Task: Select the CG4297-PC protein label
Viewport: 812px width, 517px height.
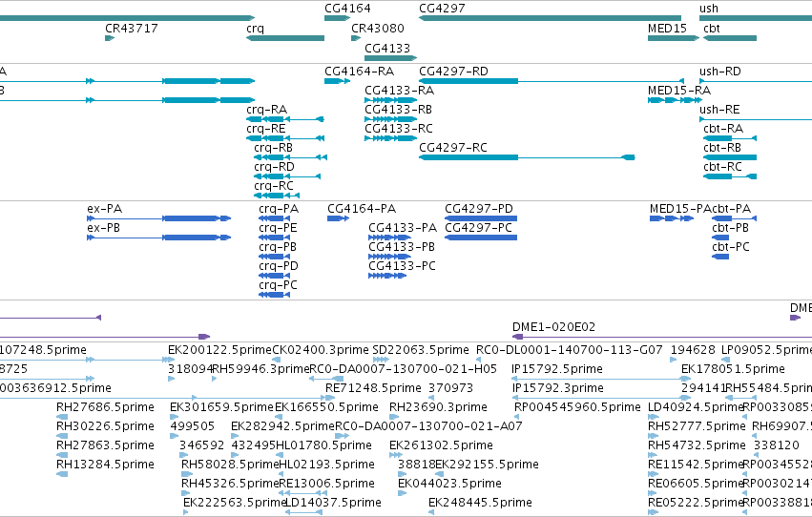Action: (478, 228)
